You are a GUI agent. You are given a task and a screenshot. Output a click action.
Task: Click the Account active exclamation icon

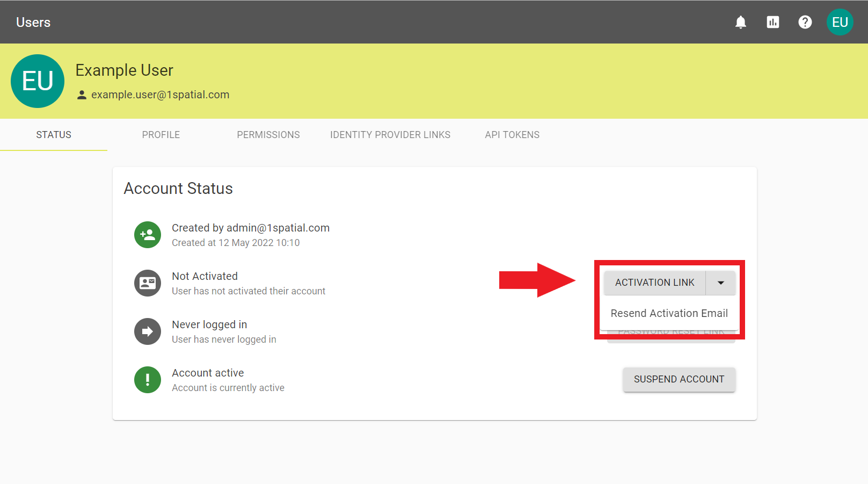pyautogui.click(x=148, y=380)
